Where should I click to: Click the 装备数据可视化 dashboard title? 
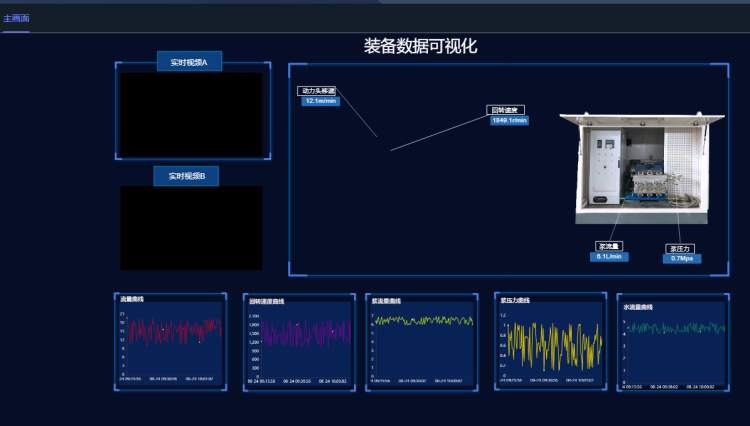pos(420,46)
